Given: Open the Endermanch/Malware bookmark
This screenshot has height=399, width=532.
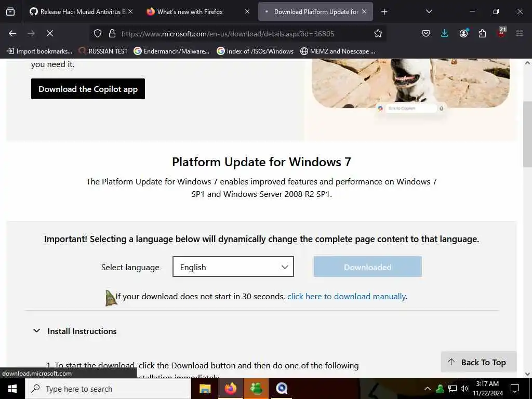Looking at the screenshot, I should [x=171, y=51].
